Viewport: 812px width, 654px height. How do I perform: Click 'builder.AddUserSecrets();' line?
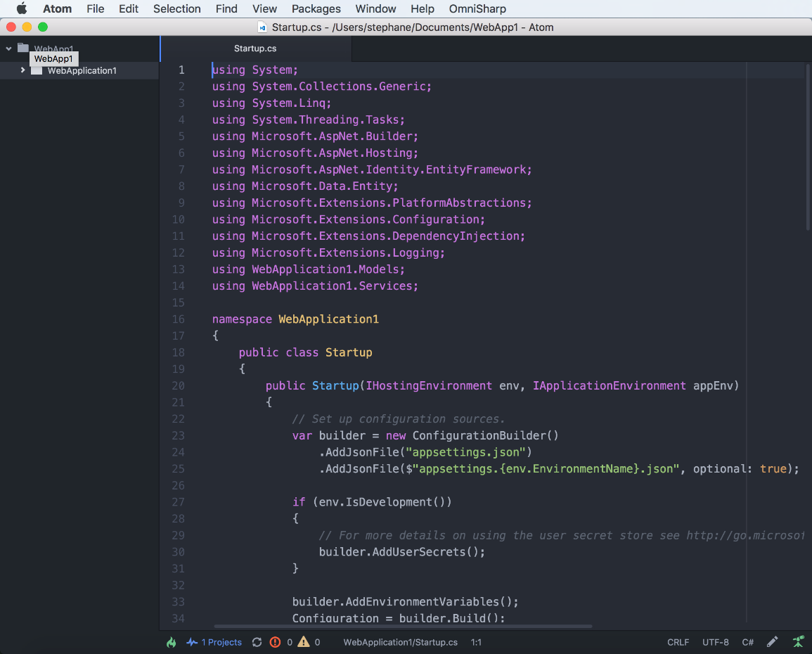402,552
